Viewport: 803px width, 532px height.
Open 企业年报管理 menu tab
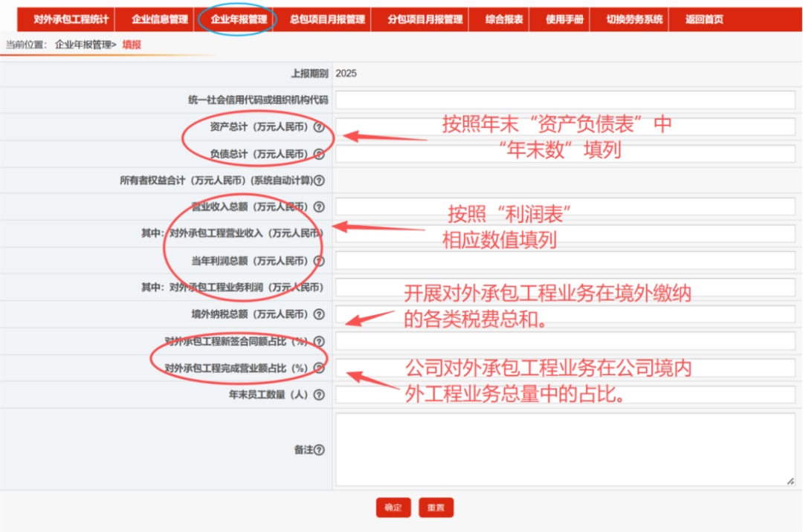click(x=239, y=20)
